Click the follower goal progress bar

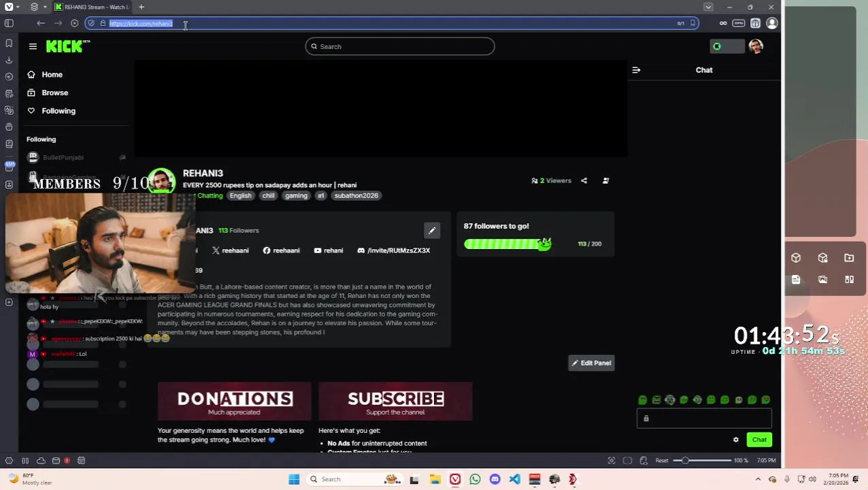coord(507,244)
